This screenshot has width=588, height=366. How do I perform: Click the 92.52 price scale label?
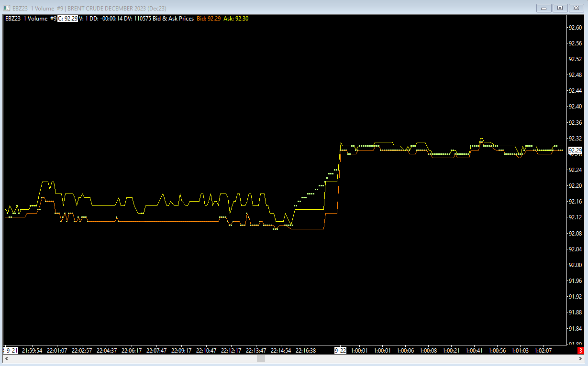(575, 59)
